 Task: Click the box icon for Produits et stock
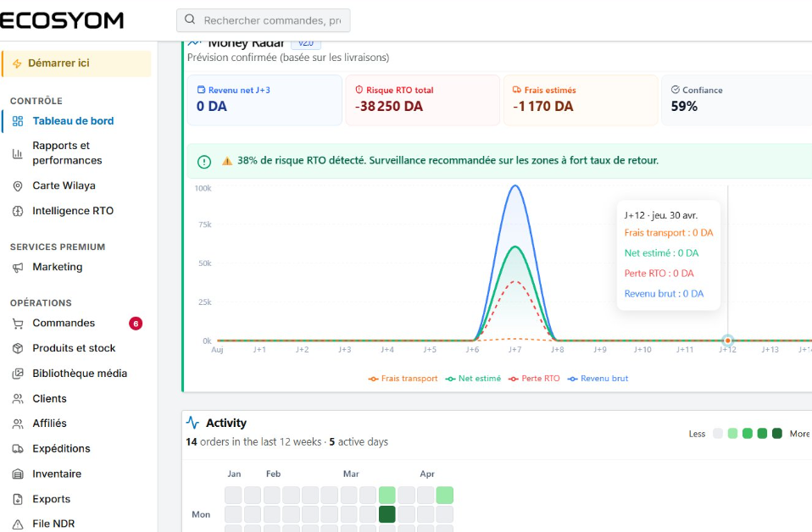pyautogui.click(x=18, y=348)
